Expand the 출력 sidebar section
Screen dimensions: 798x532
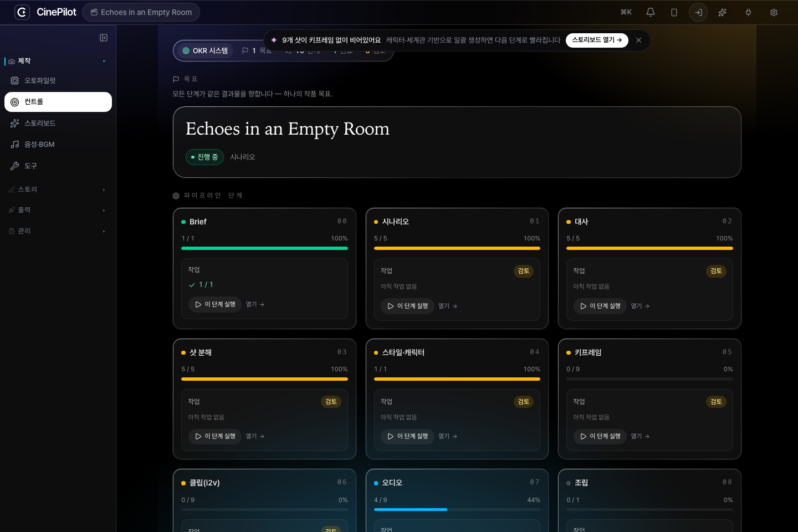(x=58, y=210)
